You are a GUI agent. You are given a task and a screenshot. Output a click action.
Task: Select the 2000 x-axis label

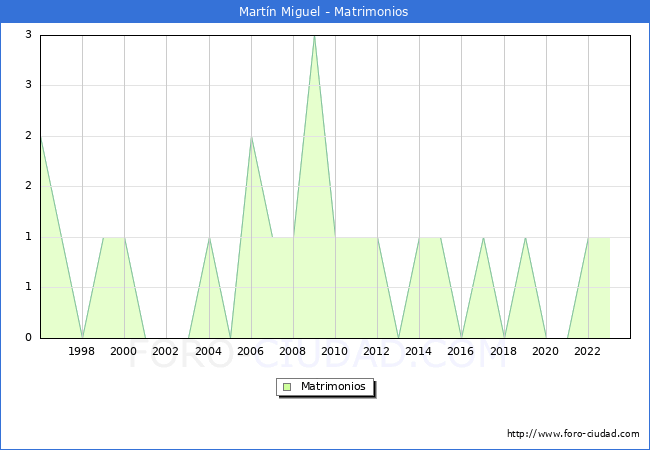point(124,351)
